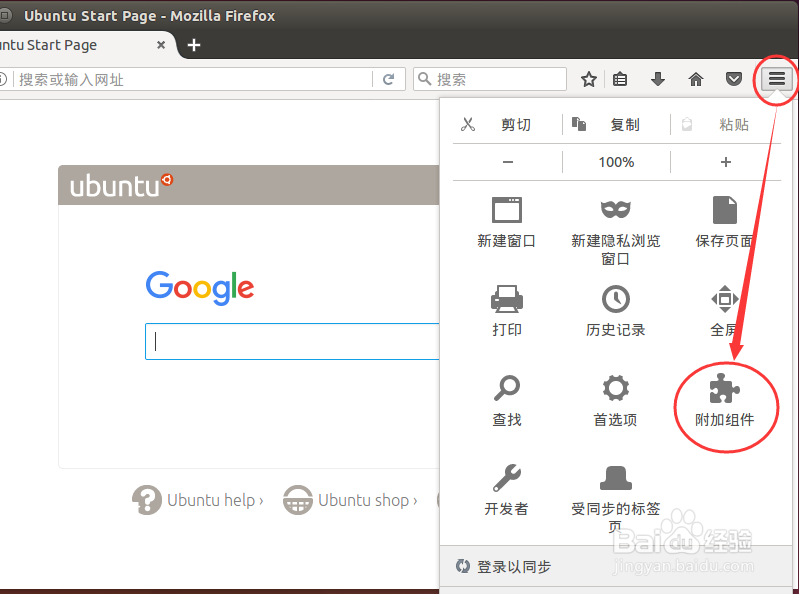Enter 全屏 fullscreen mode
This screenshot has width=799, height=594.
pos(725,311)
